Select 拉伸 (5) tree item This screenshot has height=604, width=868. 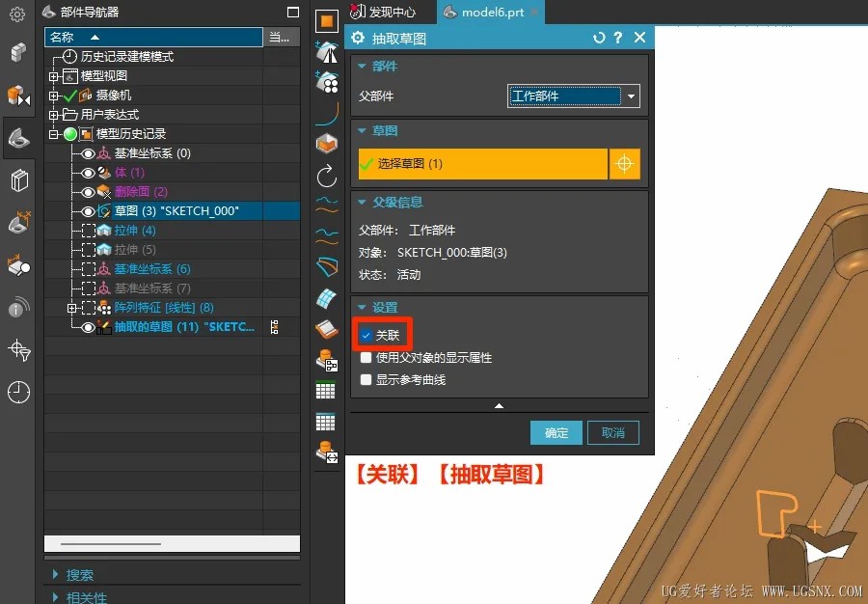135,250
